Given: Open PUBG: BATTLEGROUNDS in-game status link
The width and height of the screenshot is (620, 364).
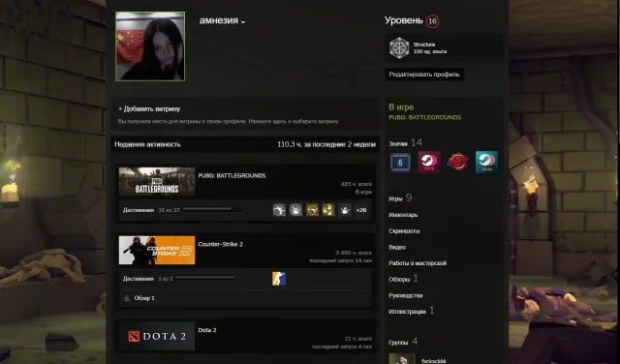Looking at the screenshot, I should pyautogui.click(x=424, y=117).
